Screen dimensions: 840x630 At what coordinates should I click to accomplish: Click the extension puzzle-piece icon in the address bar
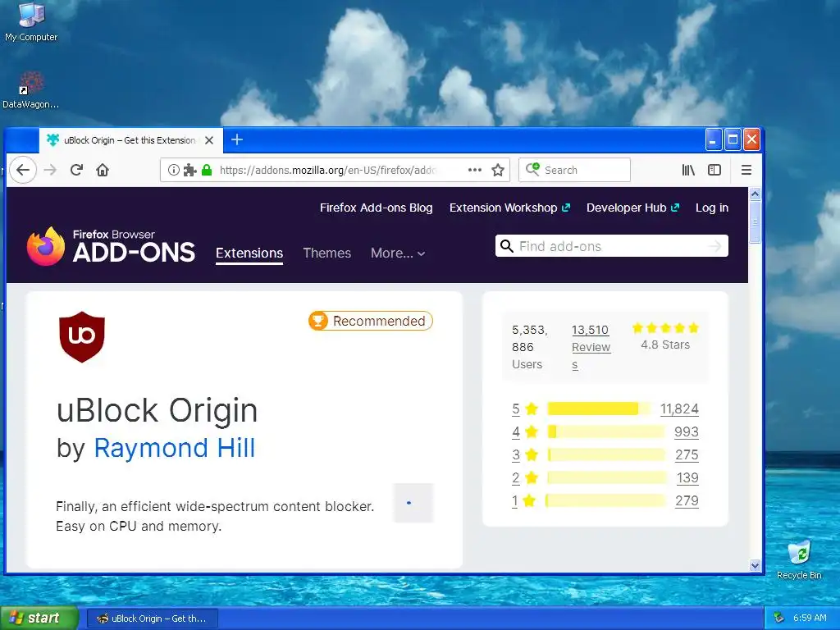pos(189,171)
